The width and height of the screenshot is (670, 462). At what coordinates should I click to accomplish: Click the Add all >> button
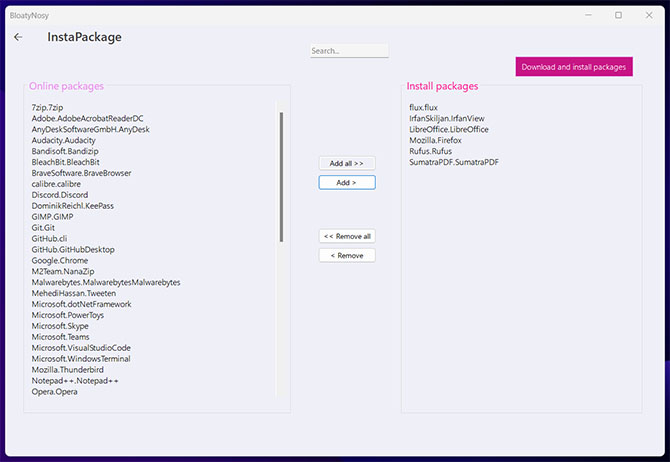click(x=347, y=163)
